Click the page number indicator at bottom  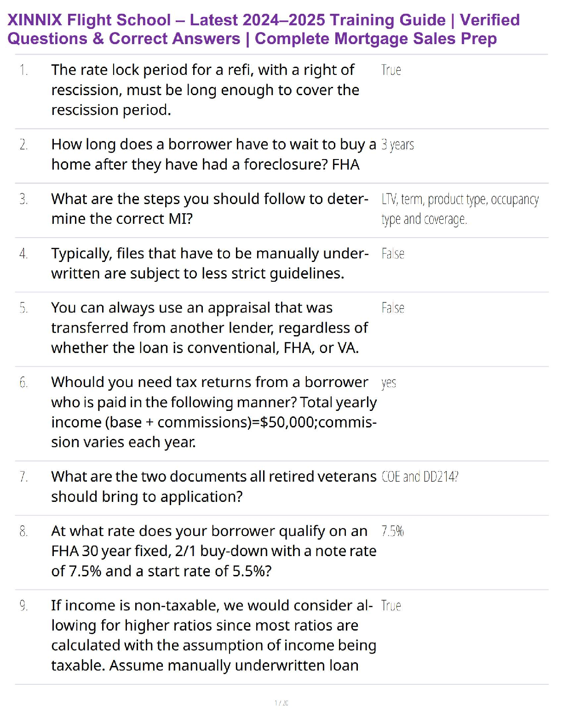click(281, 703)
